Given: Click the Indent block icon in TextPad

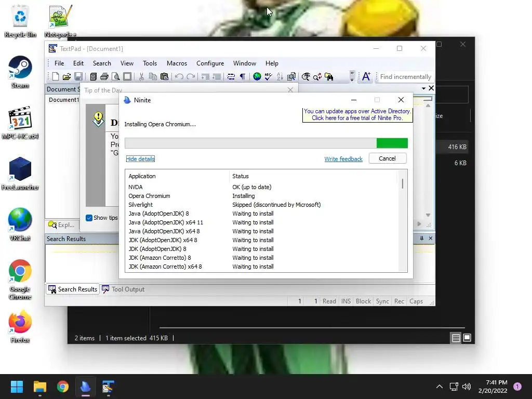Looking at the screenshot, I should point(205,77).
